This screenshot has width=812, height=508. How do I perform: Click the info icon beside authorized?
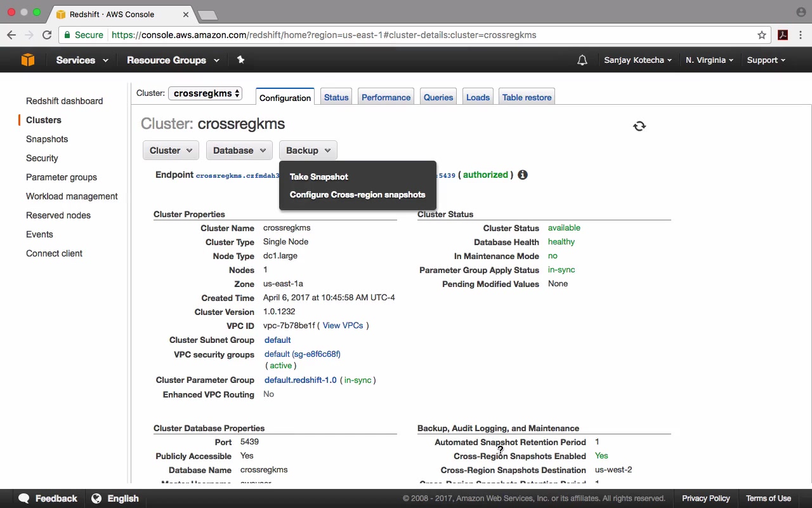click(x=523, y=175)
